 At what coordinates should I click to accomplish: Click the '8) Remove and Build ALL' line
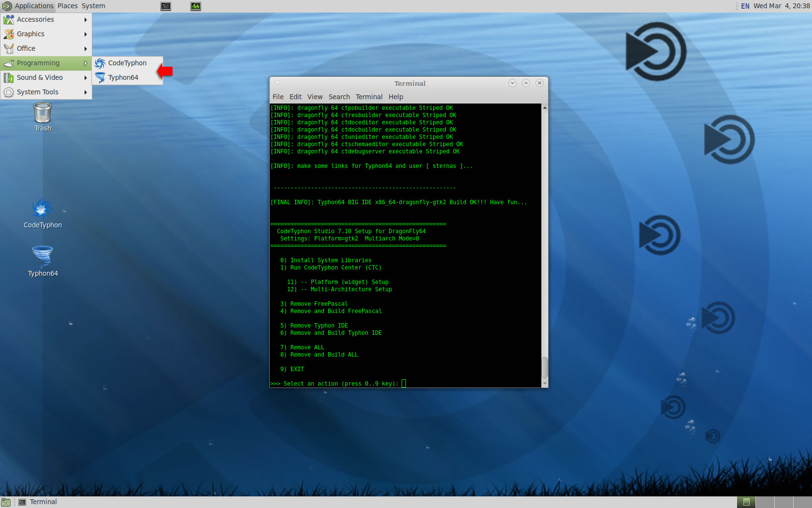click(x=319, y=355)
